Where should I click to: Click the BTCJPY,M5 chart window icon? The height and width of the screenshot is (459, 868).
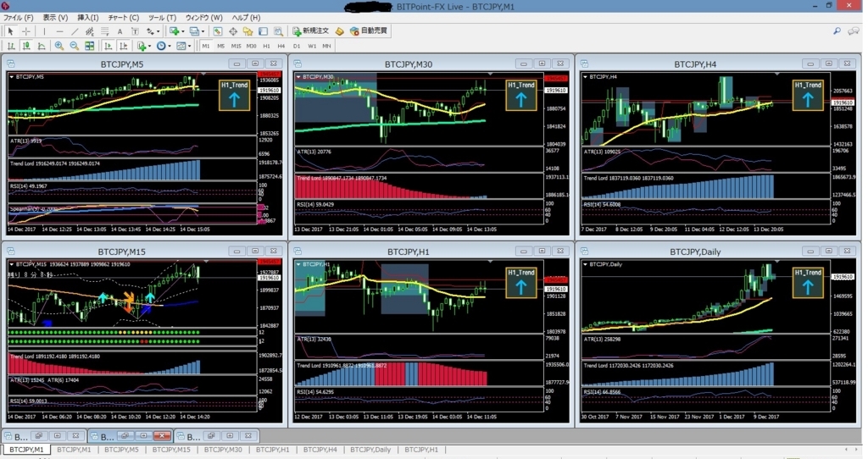10,64
